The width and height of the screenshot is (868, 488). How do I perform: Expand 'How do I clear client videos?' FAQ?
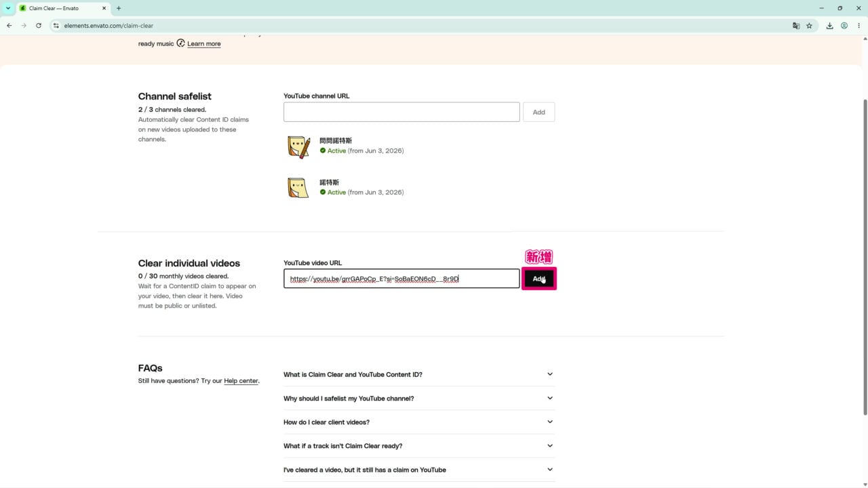click(419, 422)
